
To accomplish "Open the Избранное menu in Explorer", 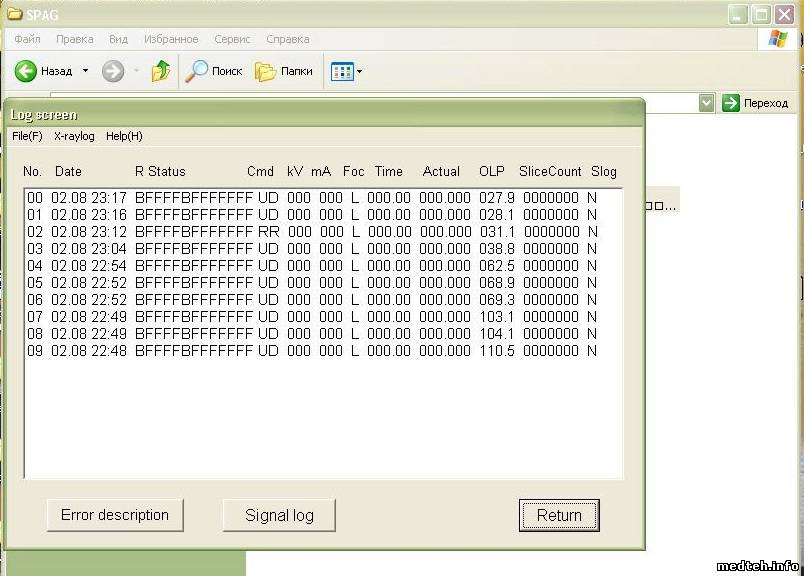I will pos(171,39).
